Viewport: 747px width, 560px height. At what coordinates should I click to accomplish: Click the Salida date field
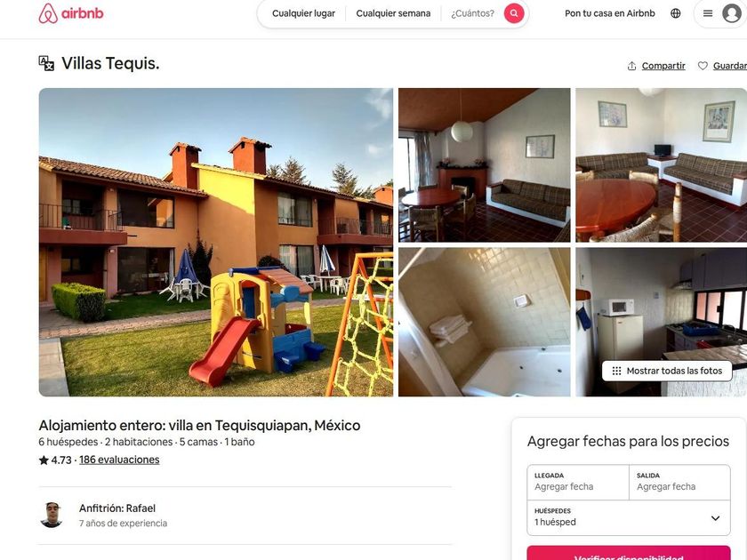pos(679,482)
